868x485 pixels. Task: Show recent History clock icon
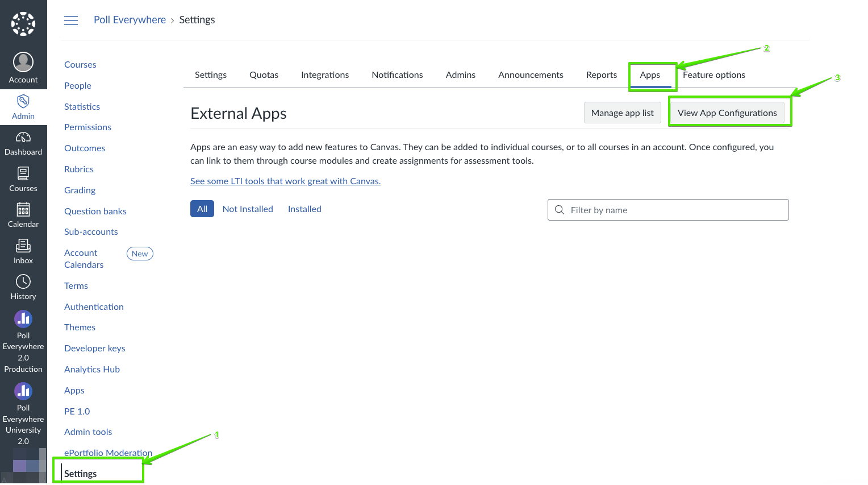click(x=23, y=281)
